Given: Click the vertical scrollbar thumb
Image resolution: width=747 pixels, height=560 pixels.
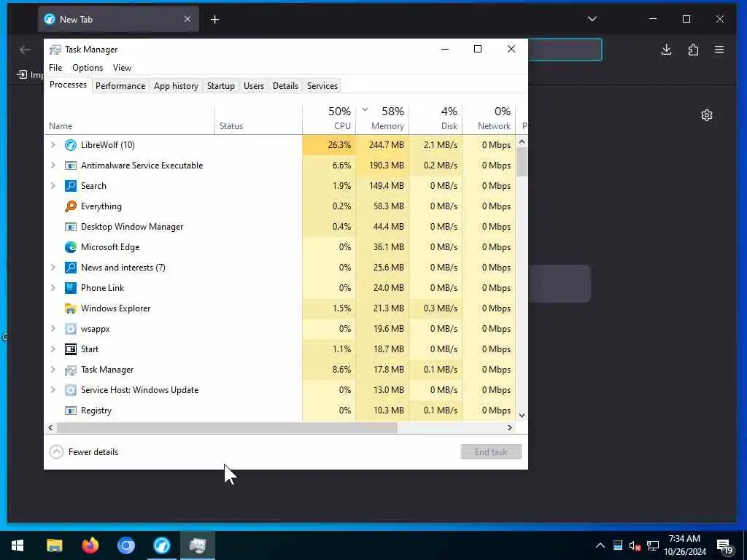Looking at the screenshot, I should [522, 161].
